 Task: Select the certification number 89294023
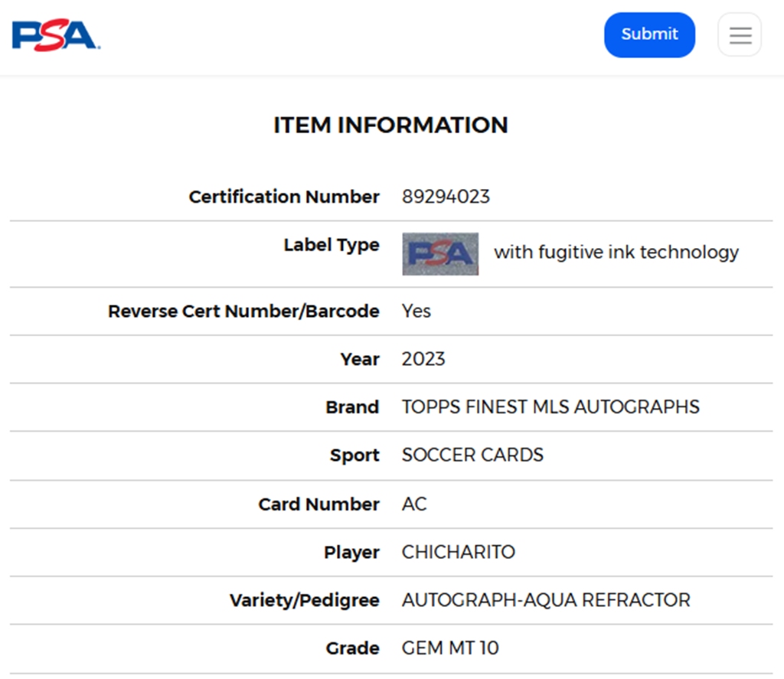[446, 197]
